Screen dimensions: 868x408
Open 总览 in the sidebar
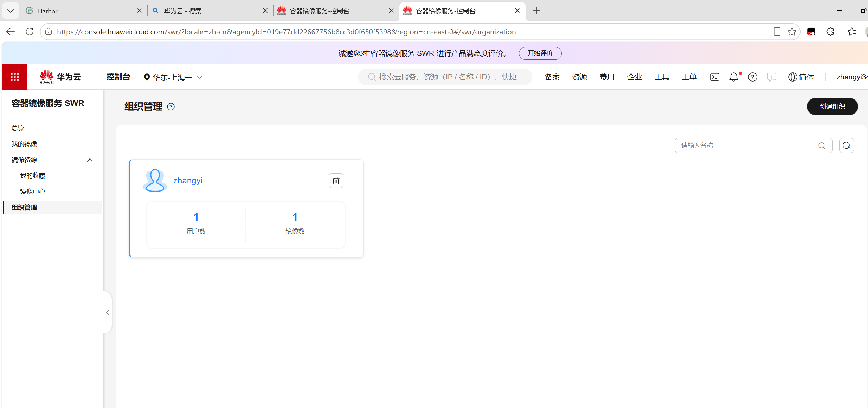[18, 128]
